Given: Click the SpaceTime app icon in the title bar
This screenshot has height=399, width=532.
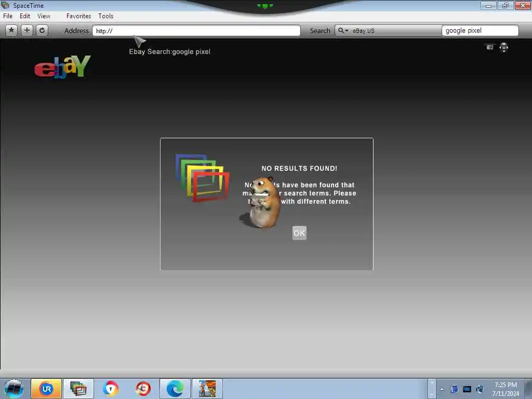Looking at the screenshot, I should [x=5, y=5].
